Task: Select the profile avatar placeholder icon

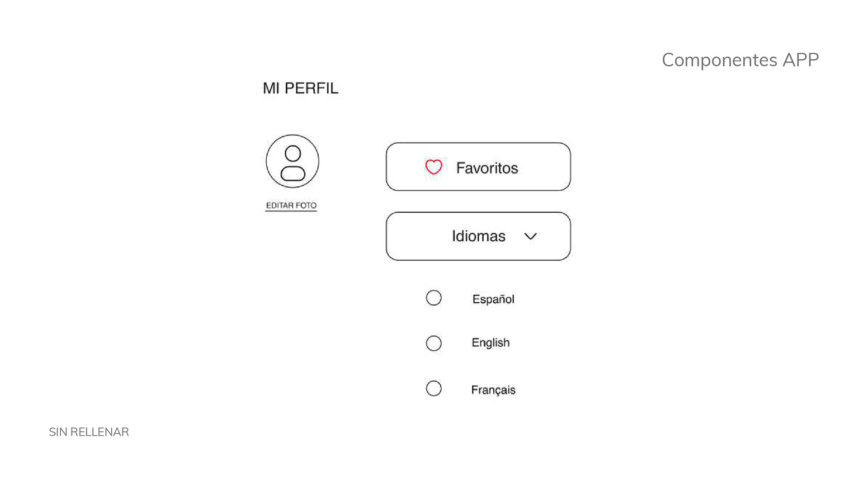Action: point(292,161)
